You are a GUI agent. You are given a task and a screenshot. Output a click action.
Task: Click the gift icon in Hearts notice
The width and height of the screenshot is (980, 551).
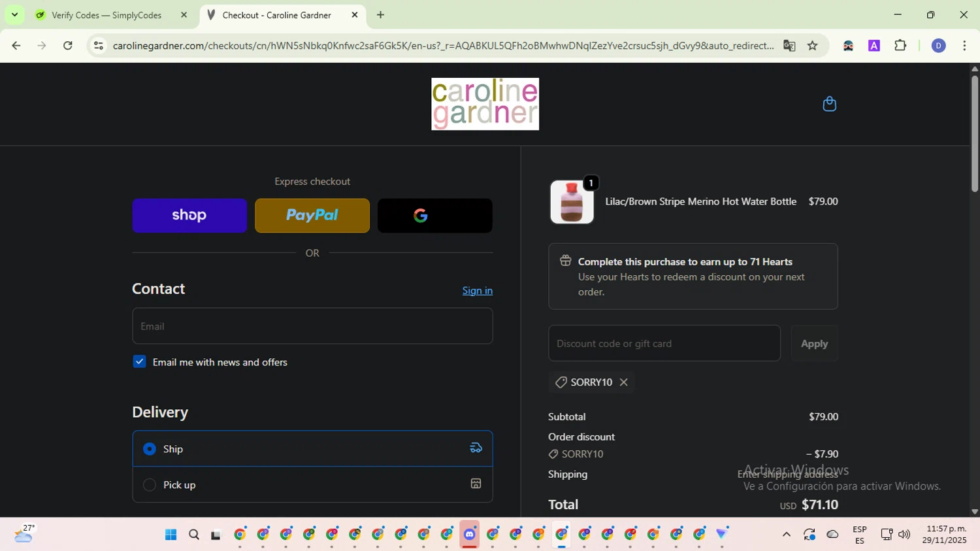click(x=565, y=261)
